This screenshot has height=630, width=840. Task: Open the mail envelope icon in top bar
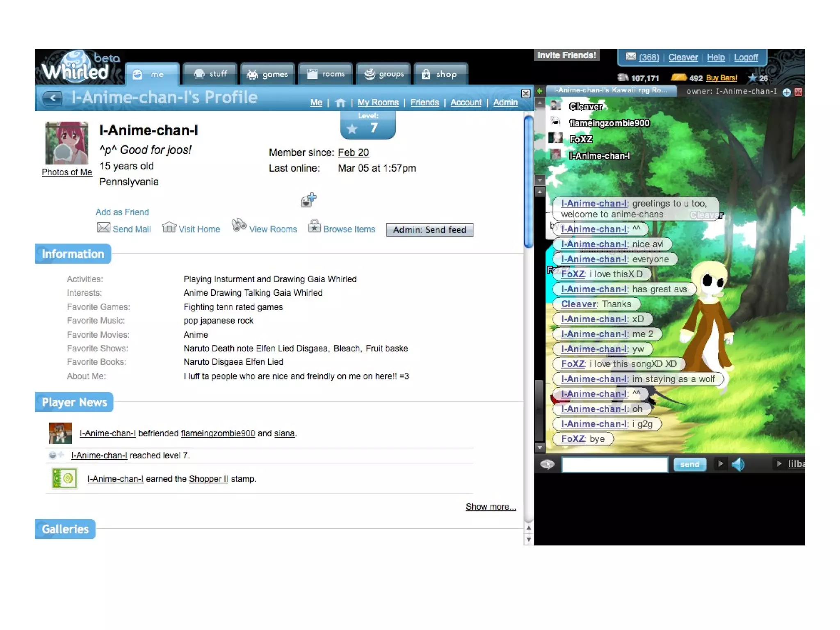pyautogui.click(x=631, y=57)
